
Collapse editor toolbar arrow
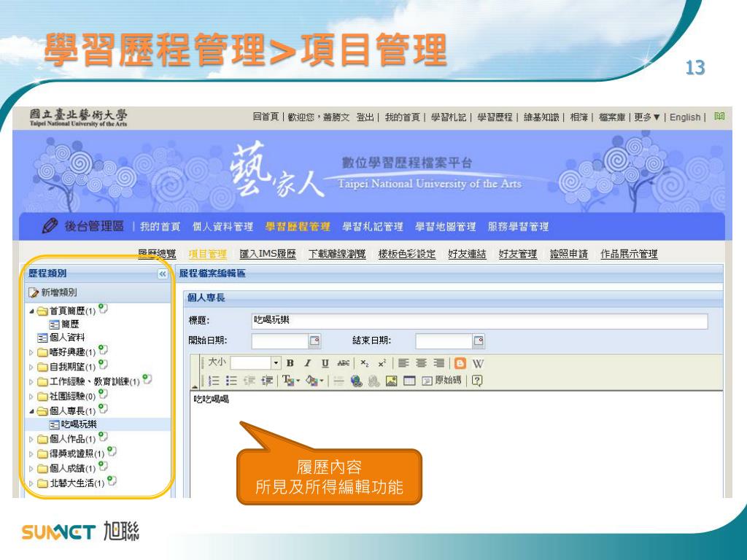click(x=195, y=386)
